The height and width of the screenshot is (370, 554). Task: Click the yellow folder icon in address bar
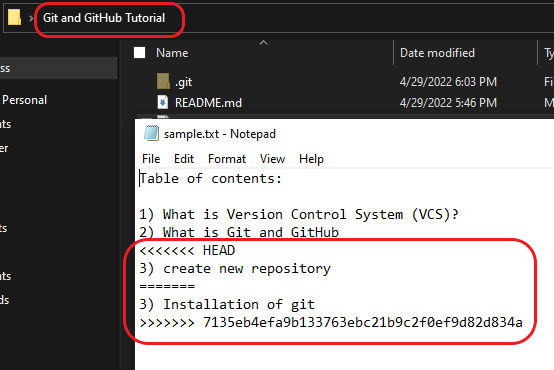(14, 17)
